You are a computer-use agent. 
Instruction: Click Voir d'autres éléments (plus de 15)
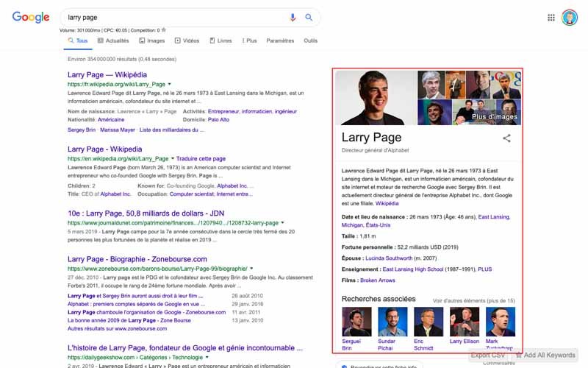pyautogui.click(x=473, y=301)
